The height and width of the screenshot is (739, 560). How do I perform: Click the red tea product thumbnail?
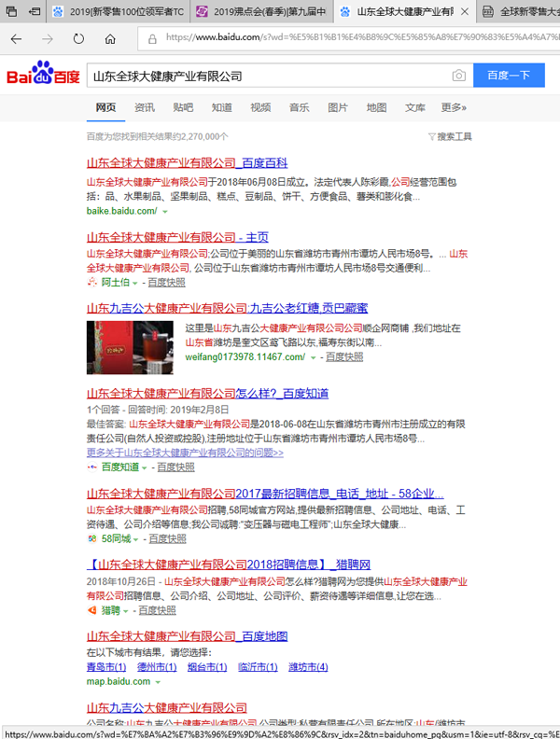coord(130,347)
